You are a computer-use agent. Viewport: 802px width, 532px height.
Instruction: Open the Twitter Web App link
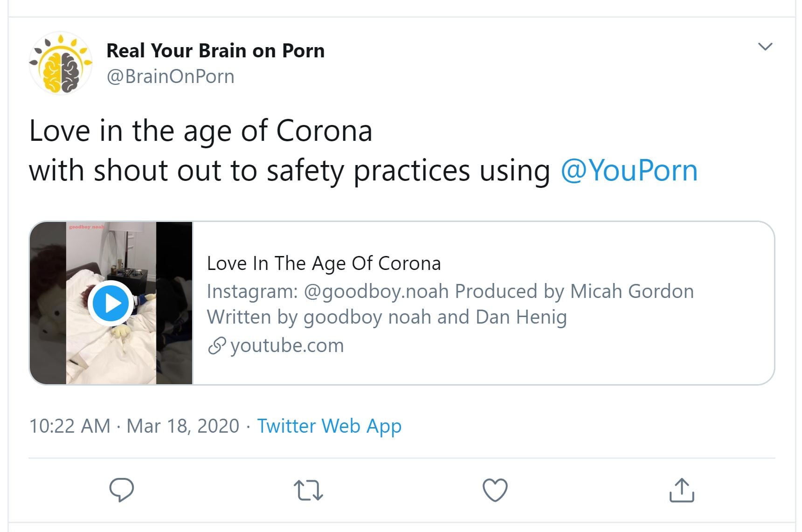[x=329, y=426]
